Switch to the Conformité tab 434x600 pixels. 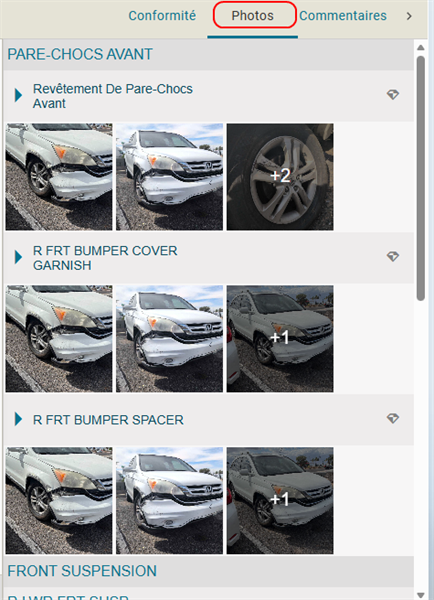[162, 16]
